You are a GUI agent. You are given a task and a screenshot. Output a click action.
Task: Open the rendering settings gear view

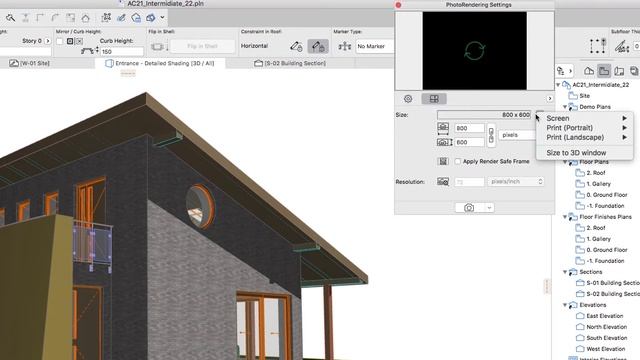408,98
